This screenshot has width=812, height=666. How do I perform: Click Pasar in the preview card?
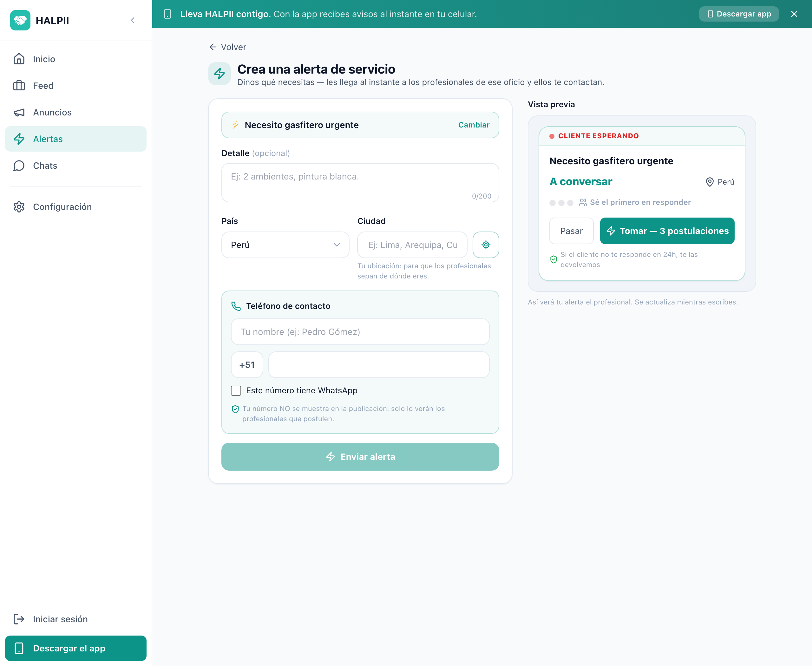pyautogui.click(x=571, y=231)
